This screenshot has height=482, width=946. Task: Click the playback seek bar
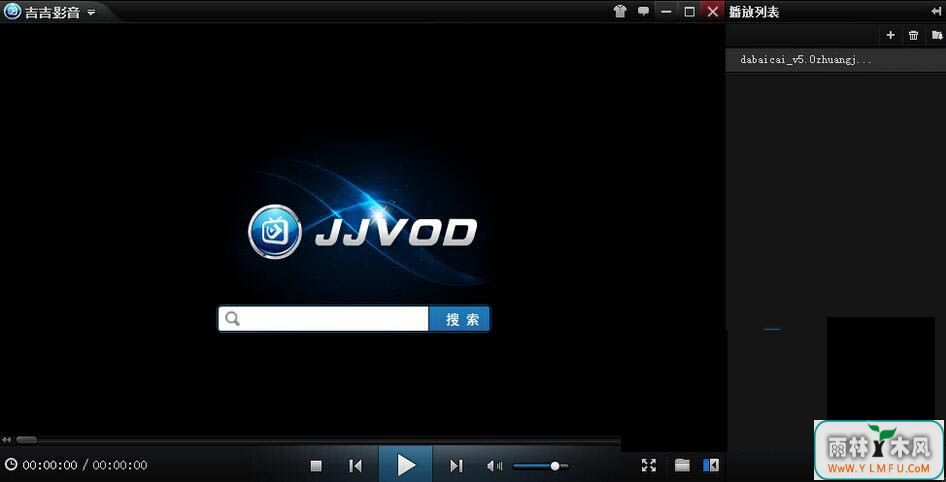coord(319,440)
